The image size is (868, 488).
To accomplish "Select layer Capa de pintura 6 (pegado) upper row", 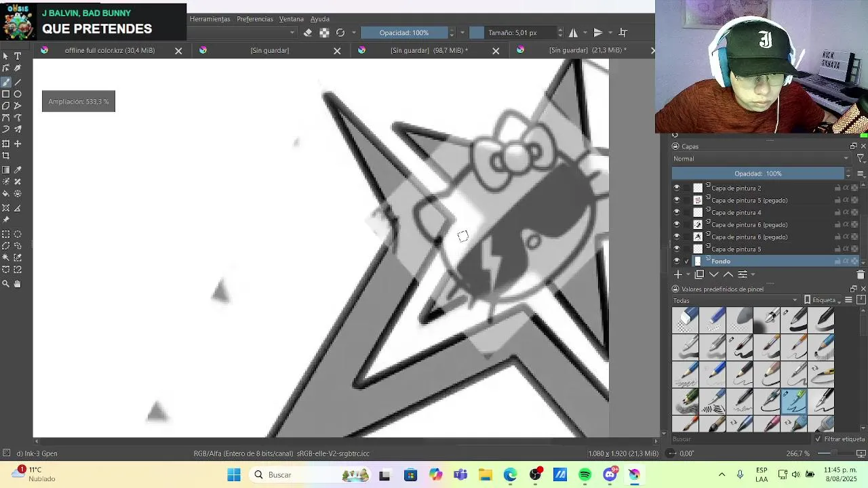I will coord(749,225).
